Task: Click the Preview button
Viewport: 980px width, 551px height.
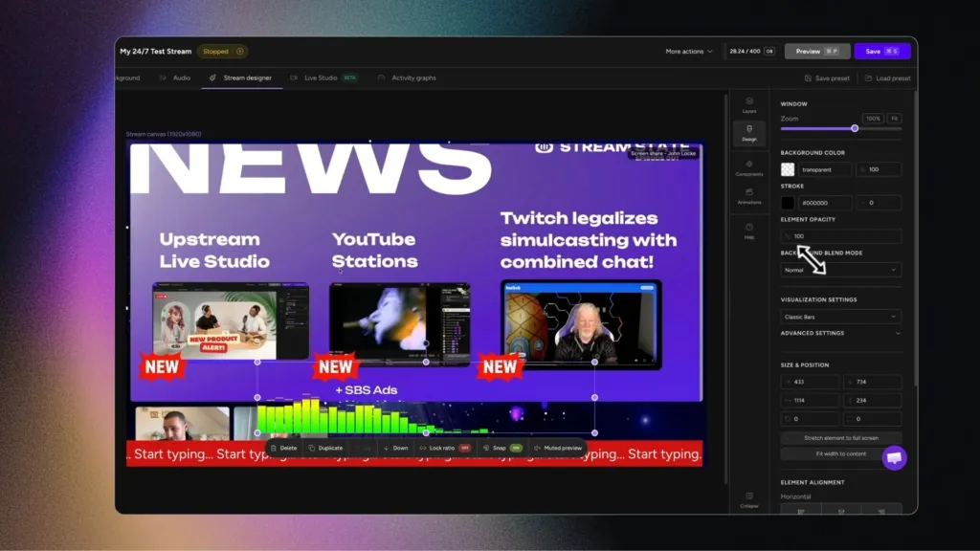Action: 817,52
